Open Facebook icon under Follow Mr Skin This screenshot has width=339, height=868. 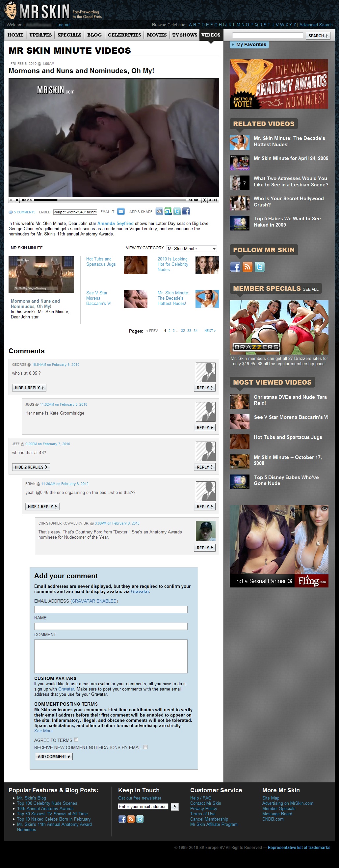click(x=235, y=267)
